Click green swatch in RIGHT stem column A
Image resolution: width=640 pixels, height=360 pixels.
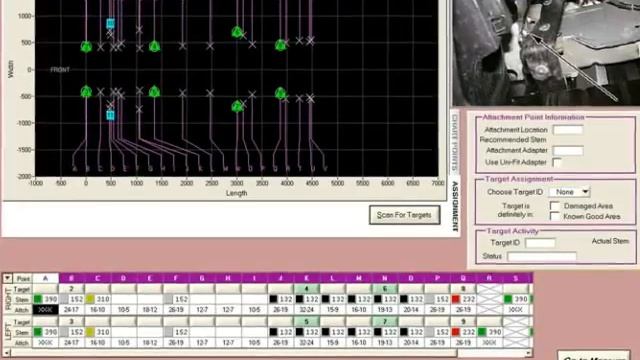38,299
